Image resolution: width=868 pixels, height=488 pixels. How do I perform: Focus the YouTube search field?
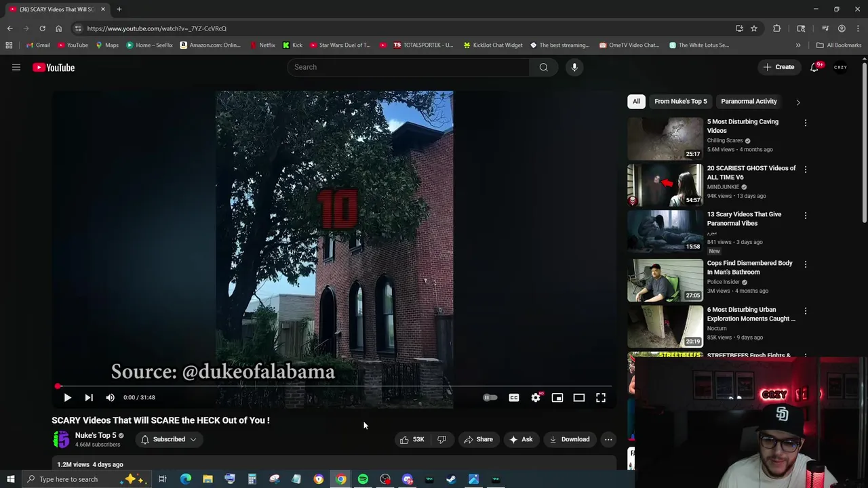(x=408, y=67)
